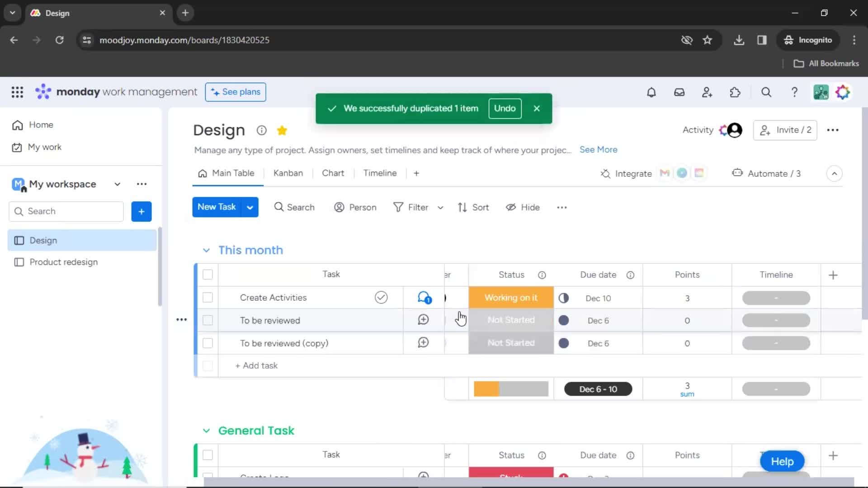Click Invite / 2 button in header
Image resolution: width=868 pixels, height=488 pixels.
(x=786, y=130)
